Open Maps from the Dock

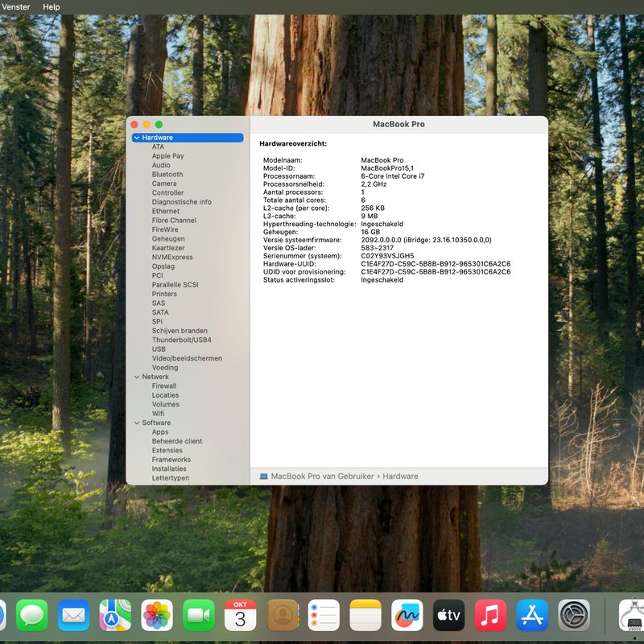pyautogui.click(x=115, y=616)
